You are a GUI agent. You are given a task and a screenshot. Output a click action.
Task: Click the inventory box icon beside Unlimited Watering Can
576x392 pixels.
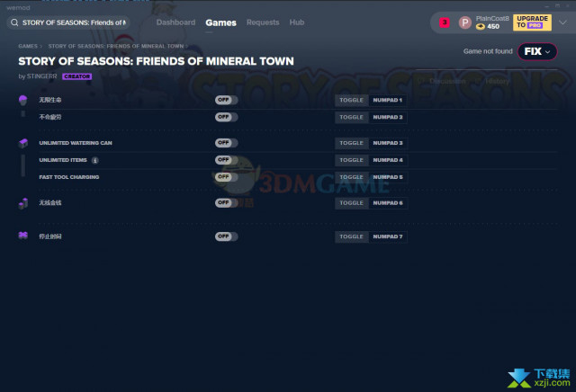click(x=22, y=143)
